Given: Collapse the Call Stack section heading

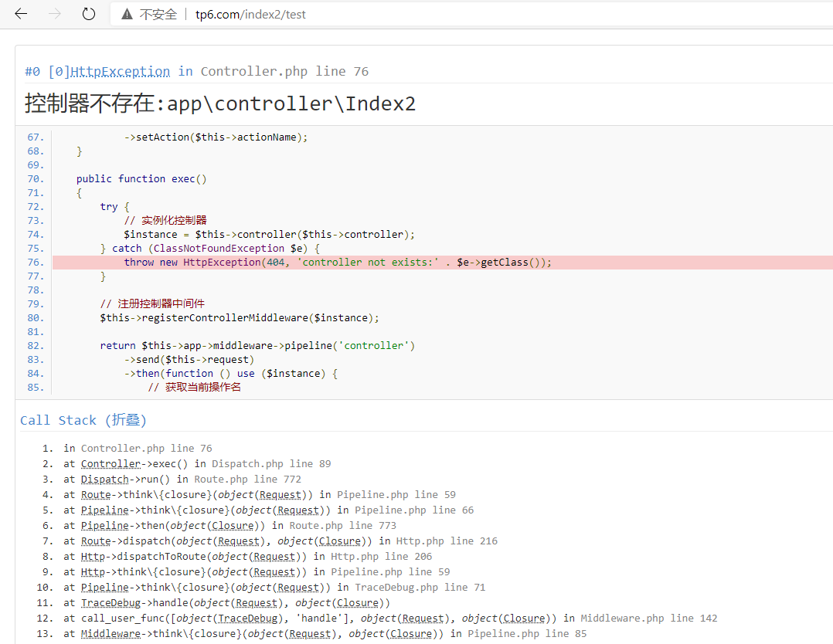Looking at the screenshot, I should (x=83, y=420).
